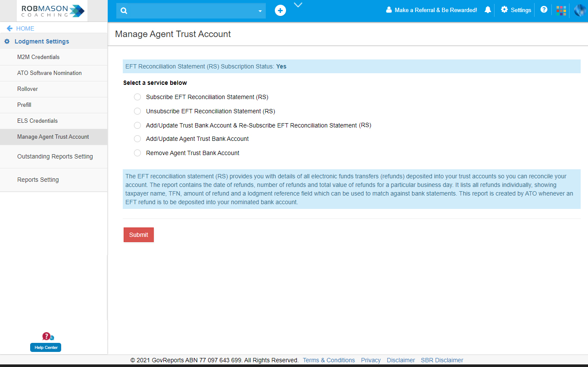Select Unsubscribe EFT Reconciliation Statement option
Viewport: 588px width, 367px height.
coord(137,111)
